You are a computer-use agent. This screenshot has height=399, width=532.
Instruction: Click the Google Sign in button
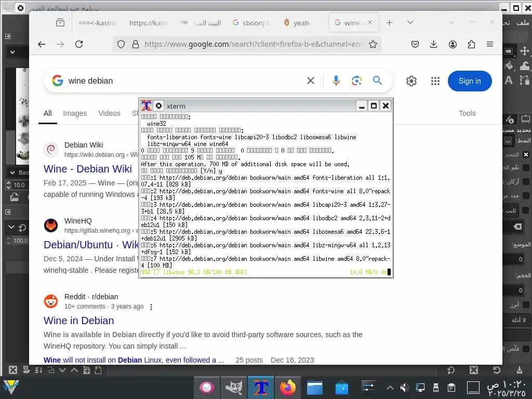click(470, 81)
